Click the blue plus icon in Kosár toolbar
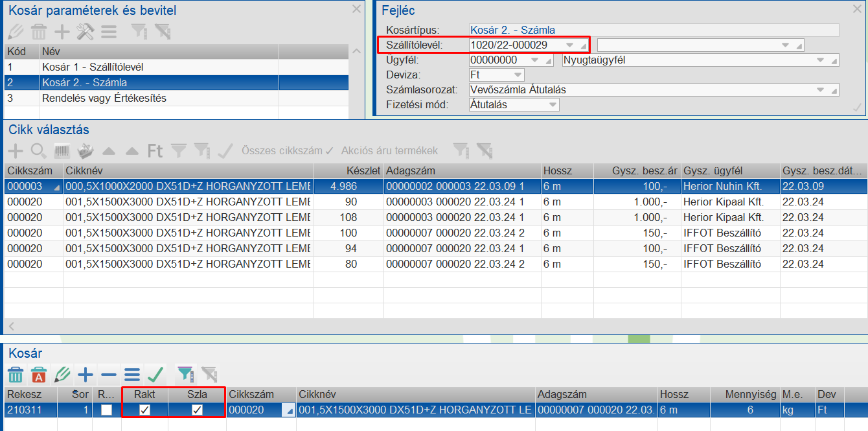 tap(86, 375)
